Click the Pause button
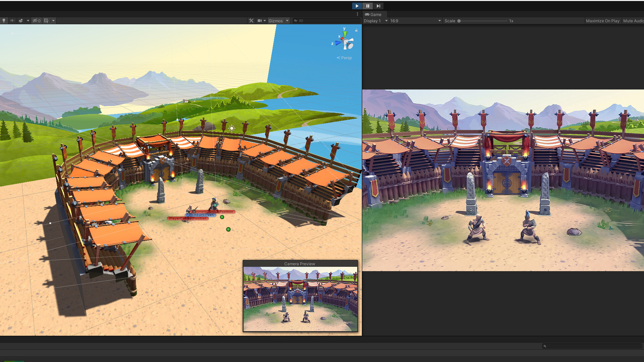The image size is (644, 362). [368, 6]
